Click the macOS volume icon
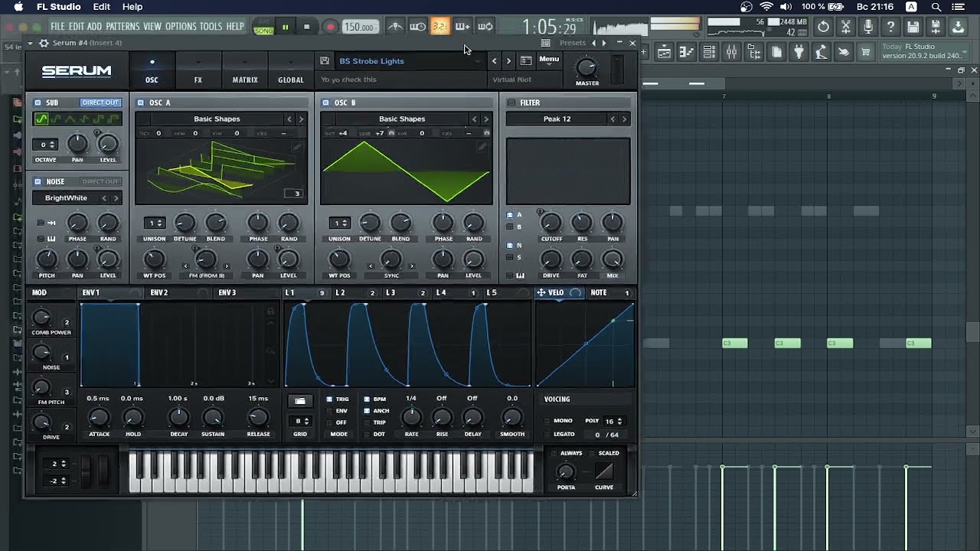 786,7
